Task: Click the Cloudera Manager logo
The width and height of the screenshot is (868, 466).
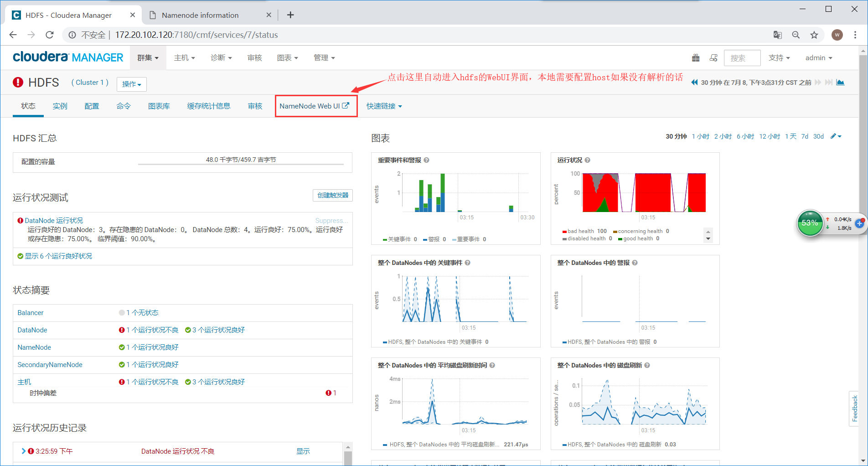Action: (68, 57)
